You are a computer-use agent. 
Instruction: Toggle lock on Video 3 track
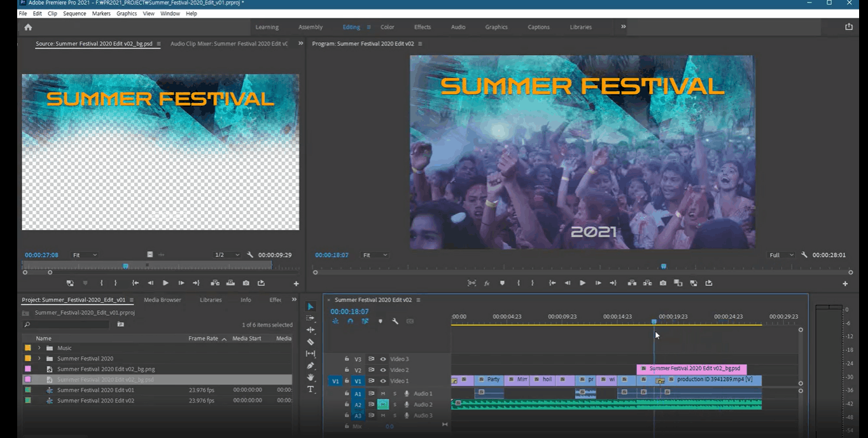[x=347, y=359]
